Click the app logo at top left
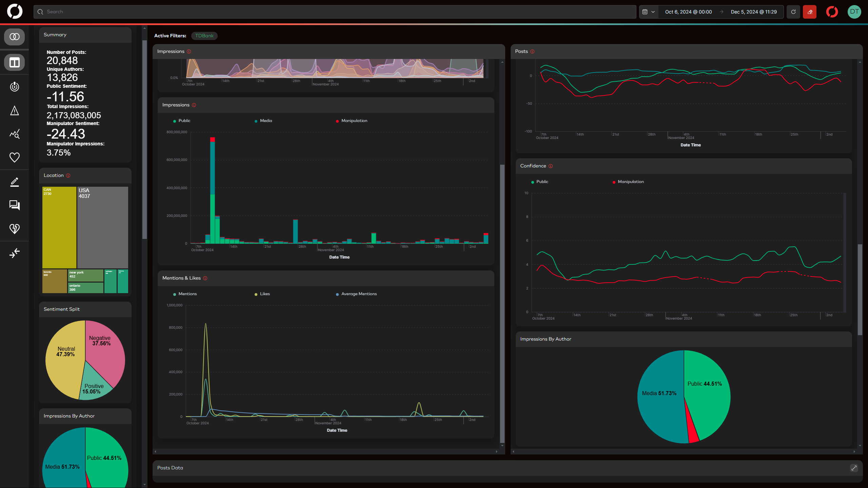 (15, 12)
